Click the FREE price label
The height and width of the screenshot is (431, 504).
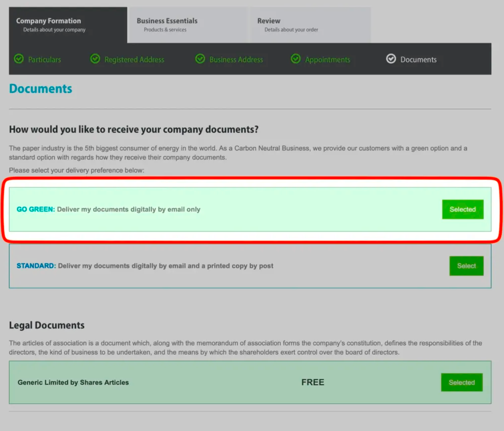(313, 382)
